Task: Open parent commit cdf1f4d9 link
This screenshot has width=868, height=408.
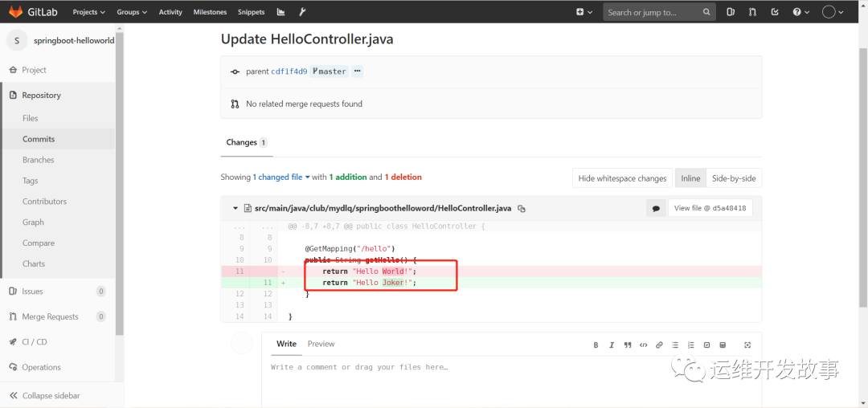Action: [x=289, y=71]
